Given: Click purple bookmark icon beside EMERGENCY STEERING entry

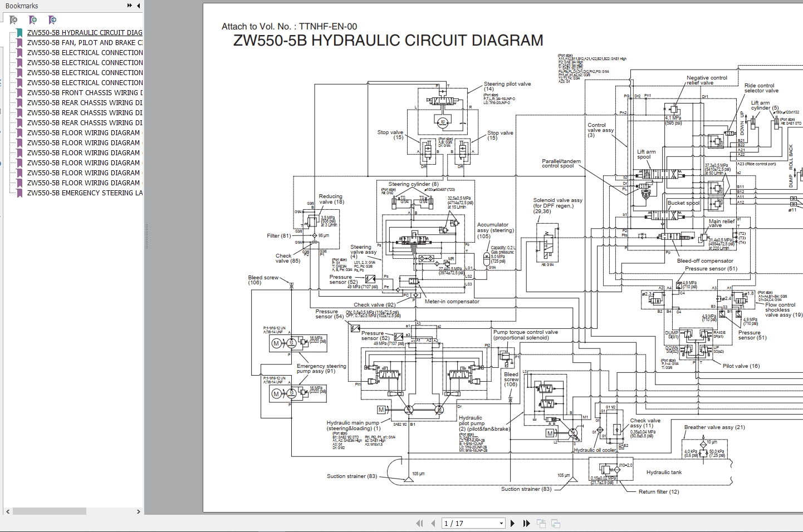Looking at the screenshot, I should point(19,193).
